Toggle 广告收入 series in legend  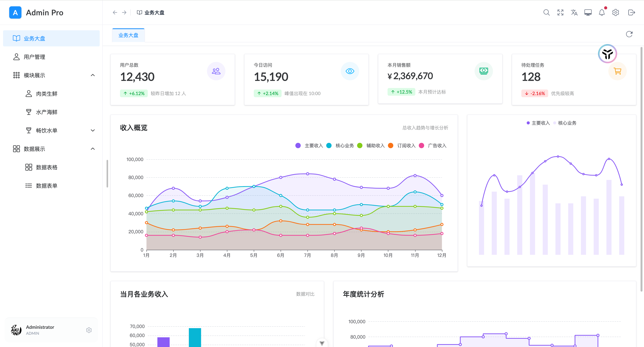433,146
